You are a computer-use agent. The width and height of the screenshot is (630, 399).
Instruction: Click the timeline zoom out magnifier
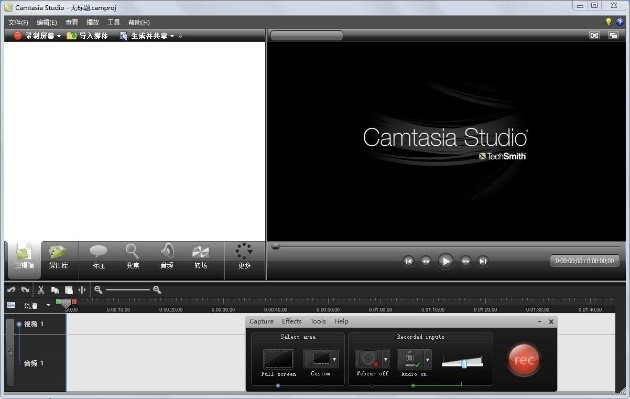98,289
